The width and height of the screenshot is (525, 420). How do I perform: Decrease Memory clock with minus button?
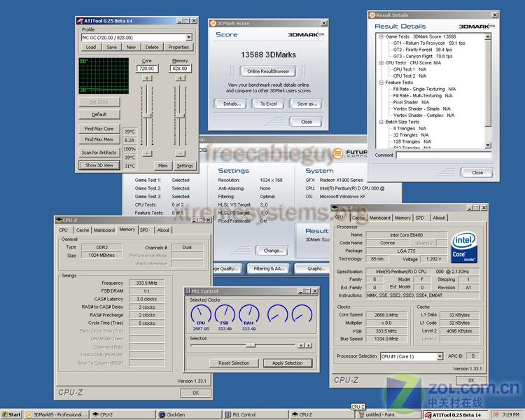(x=180, y=153)
